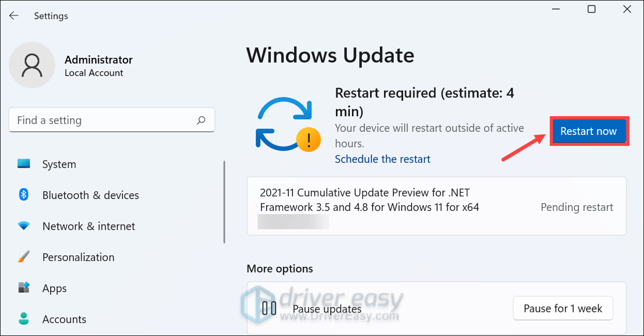Image resolution: width=644 pixels, height=336 pixels.
Task: Click the search magnifier icon
Action: [x=201, y=120]
